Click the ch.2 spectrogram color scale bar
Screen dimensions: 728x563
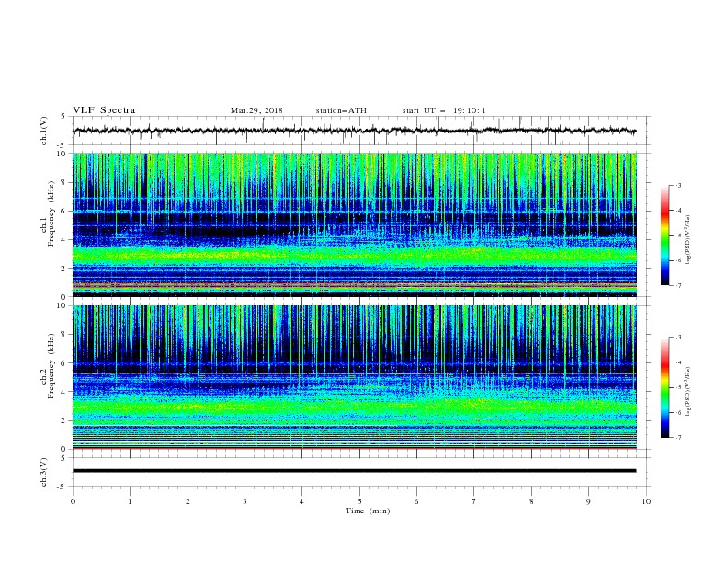coord(665,387)
